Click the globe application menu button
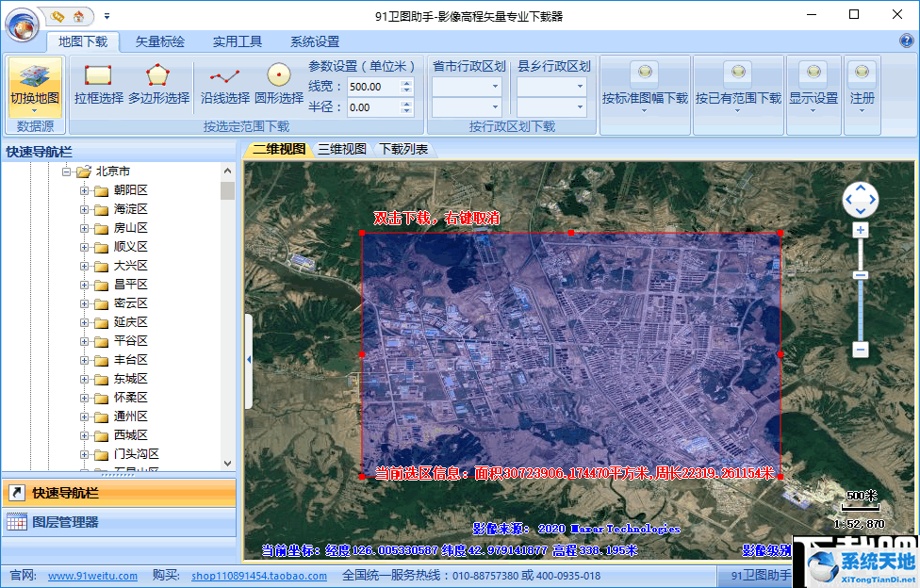The height and width of the screenshot is (588, 920). pos(23,25)
